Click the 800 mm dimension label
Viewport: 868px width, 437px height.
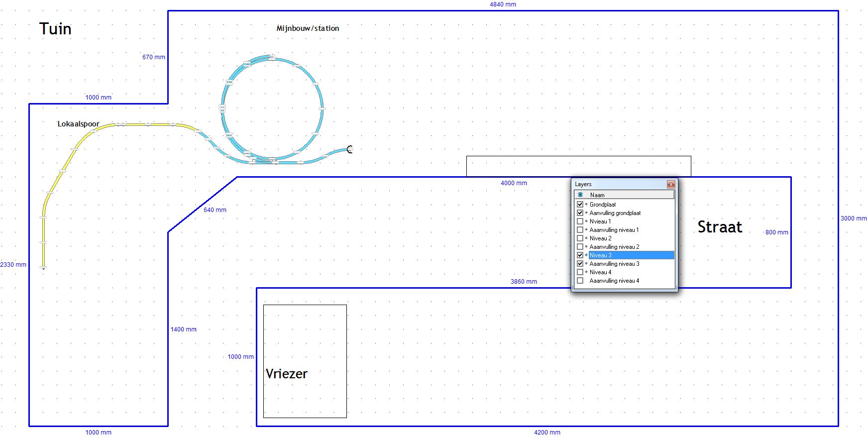coord(776,232)
